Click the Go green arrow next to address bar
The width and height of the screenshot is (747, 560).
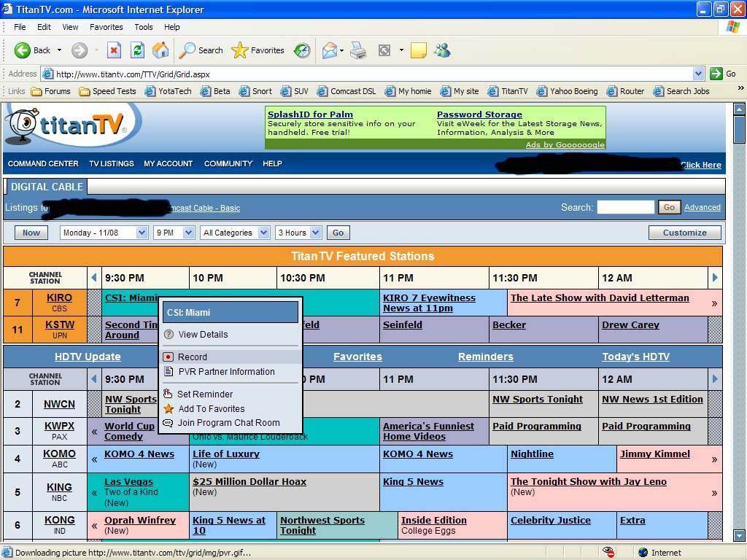click(716, 74)
